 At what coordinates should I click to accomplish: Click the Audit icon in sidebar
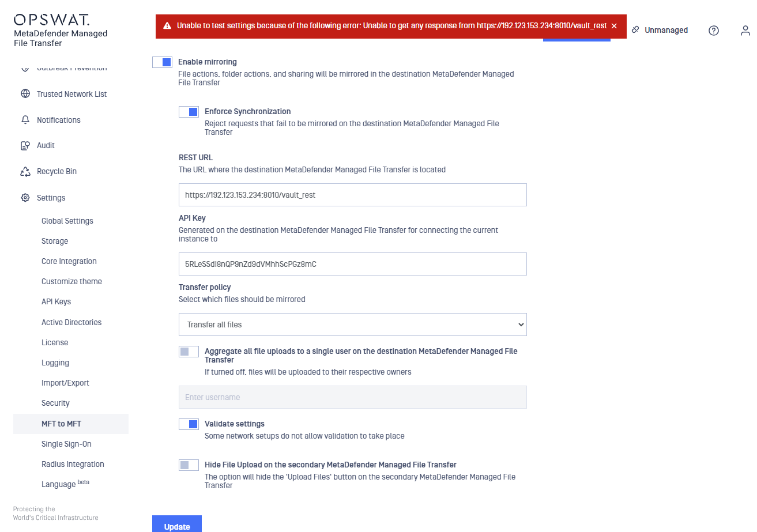click(25, 145)
